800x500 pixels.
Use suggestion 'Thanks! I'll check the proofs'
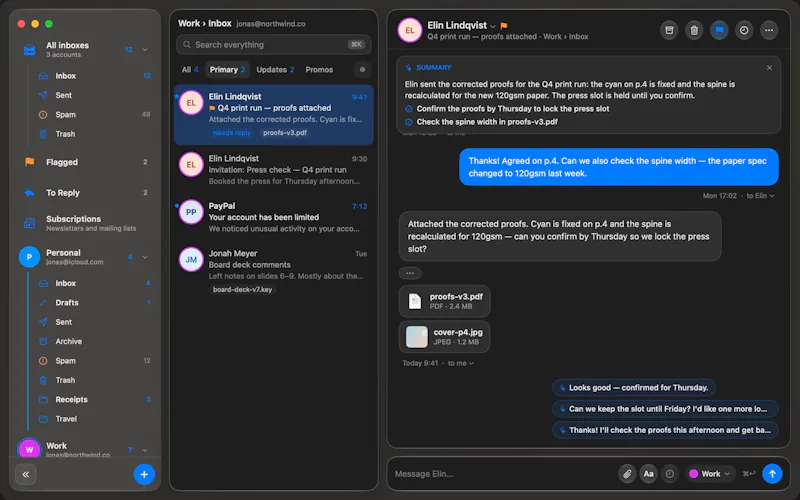665,431
